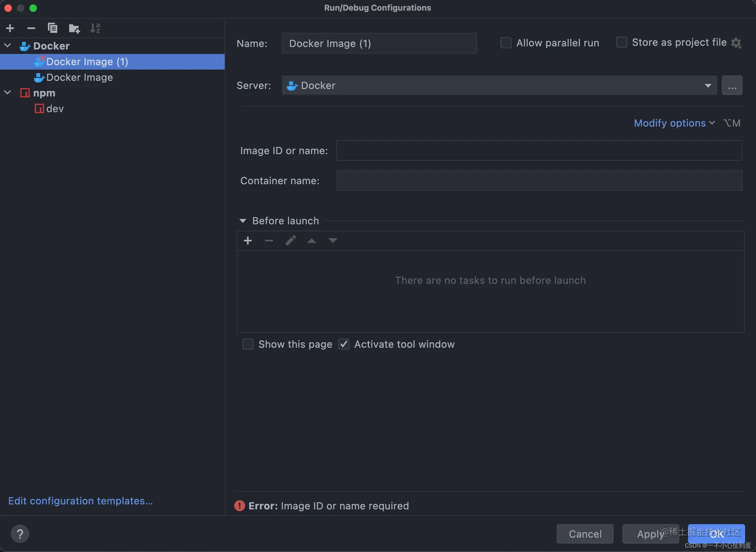Click the Name input field

click(x=379, y=44)
